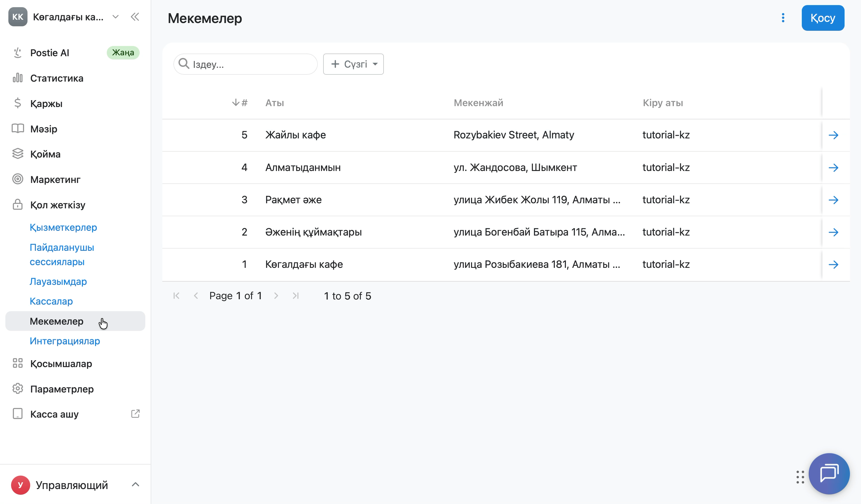Image resolution: width=861 pixels, height=504 pixels.
Task: Expand the Сүзгі filter dropdown
Action: click(353, 64)
